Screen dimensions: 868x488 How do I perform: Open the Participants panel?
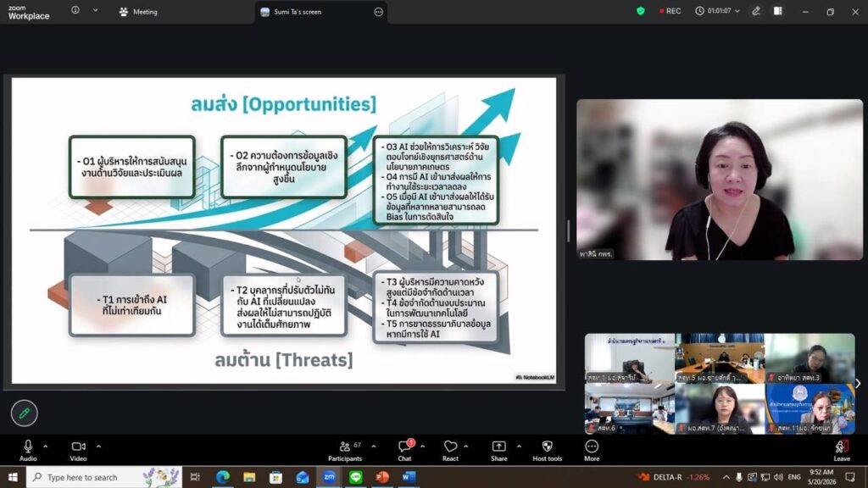tap(344, 451)
